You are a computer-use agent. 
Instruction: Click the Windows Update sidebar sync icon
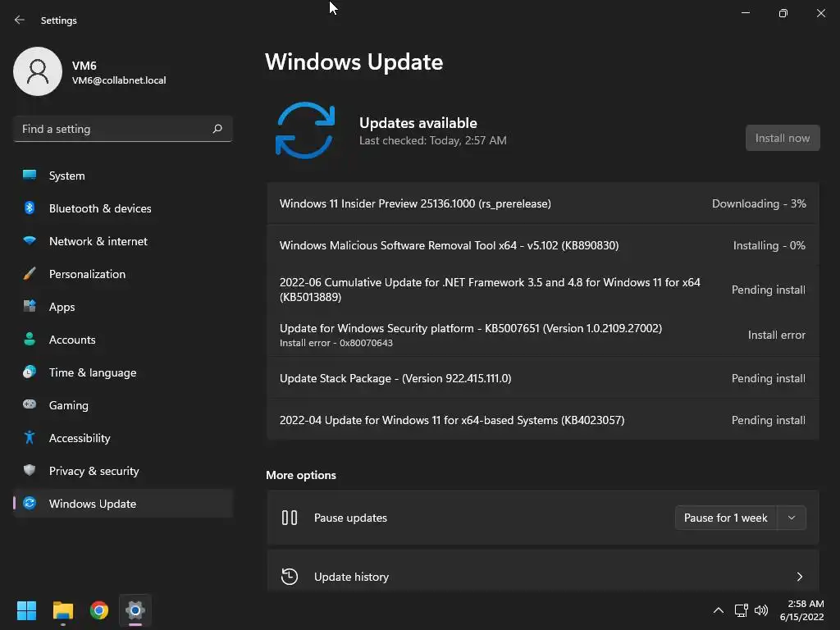pyautogui.click(x=30, y=503)
